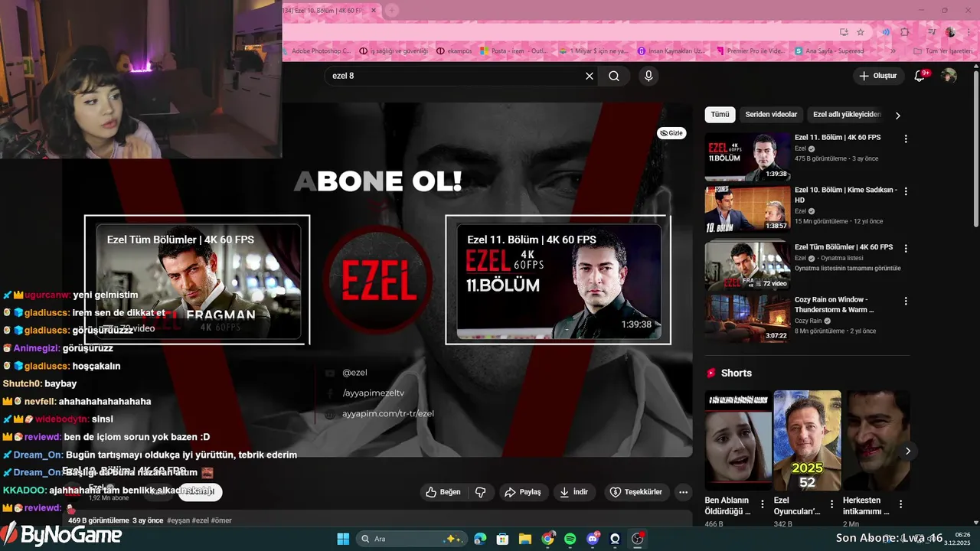The height and width of the screenshot is (551, 980).
Task: Click the red EZEL channel circle
Action: (x=378, y=281)
